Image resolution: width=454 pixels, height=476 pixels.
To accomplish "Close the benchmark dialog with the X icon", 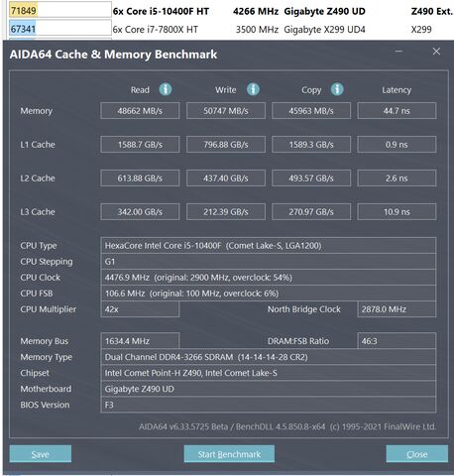I will [436, 52].
